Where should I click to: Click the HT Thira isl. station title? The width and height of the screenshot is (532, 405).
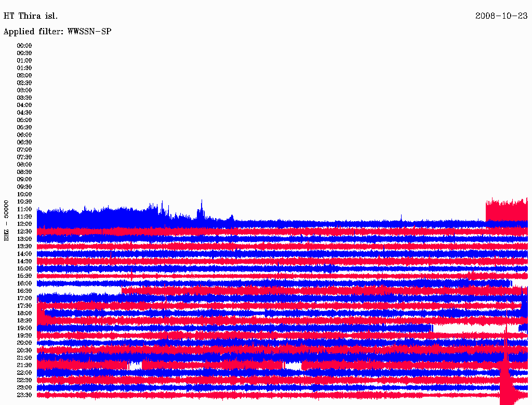tap(31, 16)
